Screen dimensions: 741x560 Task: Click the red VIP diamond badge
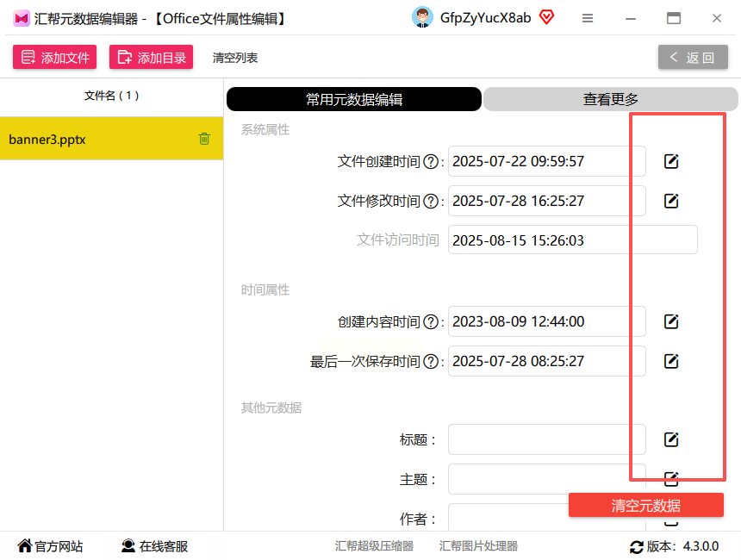click(x=547, y=17)
